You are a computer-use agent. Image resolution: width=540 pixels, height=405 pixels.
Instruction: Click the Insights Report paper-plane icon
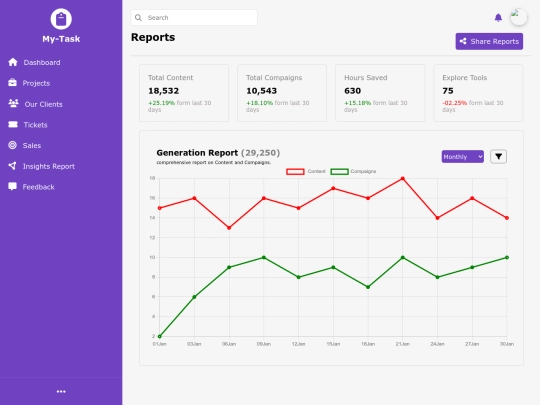point(12,166)
